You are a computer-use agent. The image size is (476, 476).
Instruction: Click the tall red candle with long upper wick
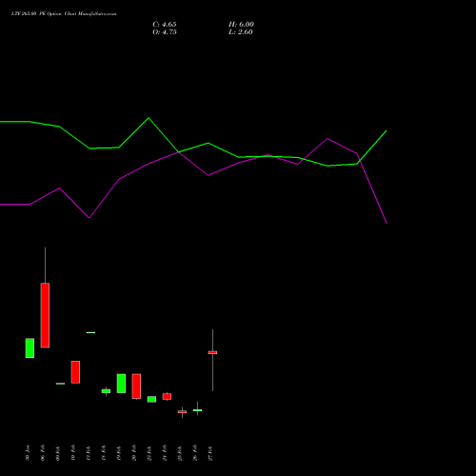[x=45, y=315]
